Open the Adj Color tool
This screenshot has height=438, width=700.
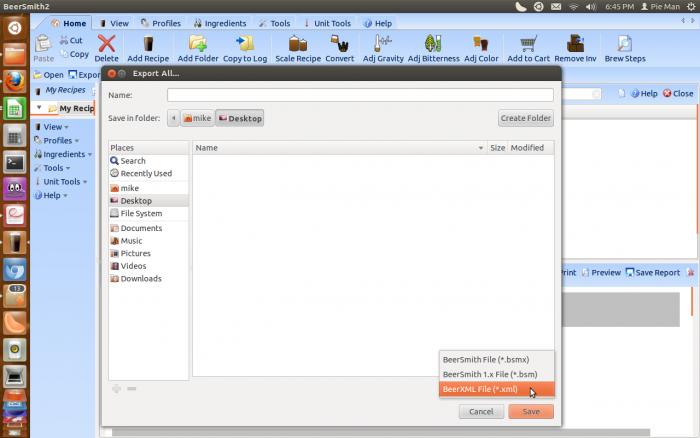pos(481,48)
